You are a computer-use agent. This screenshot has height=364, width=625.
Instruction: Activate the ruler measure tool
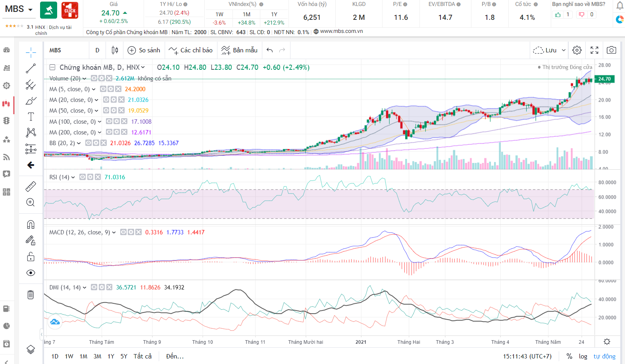click(31, 186)
